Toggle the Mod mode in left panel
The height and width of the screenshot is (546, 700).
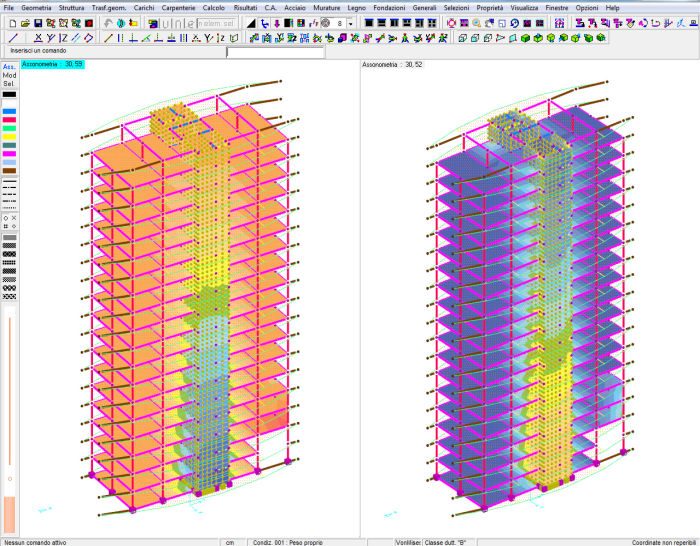pos(9,76)
